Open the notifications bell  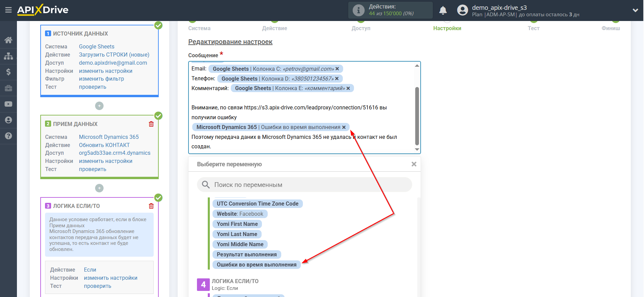(x=443, y=10)
